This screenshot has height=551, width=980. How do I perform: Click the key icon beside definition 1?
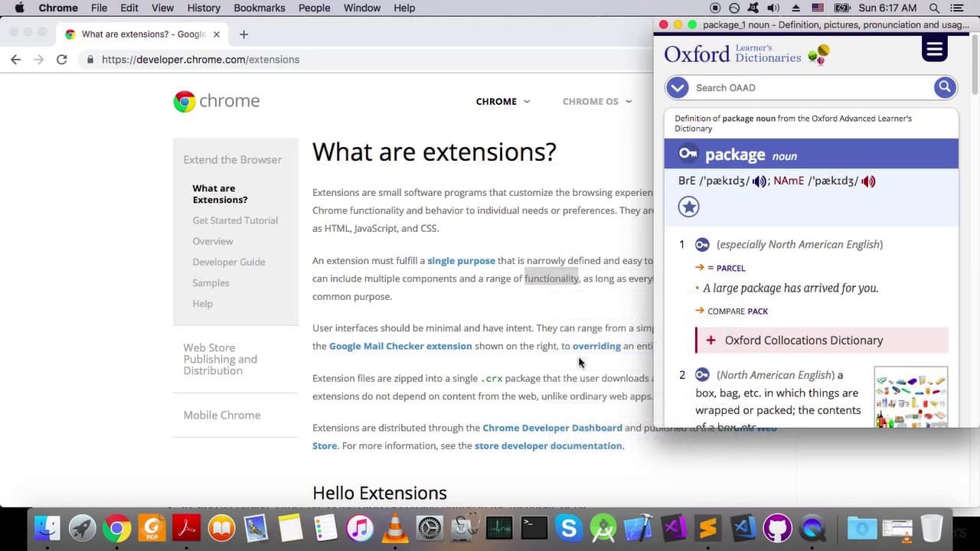click(x=702, y=245)
